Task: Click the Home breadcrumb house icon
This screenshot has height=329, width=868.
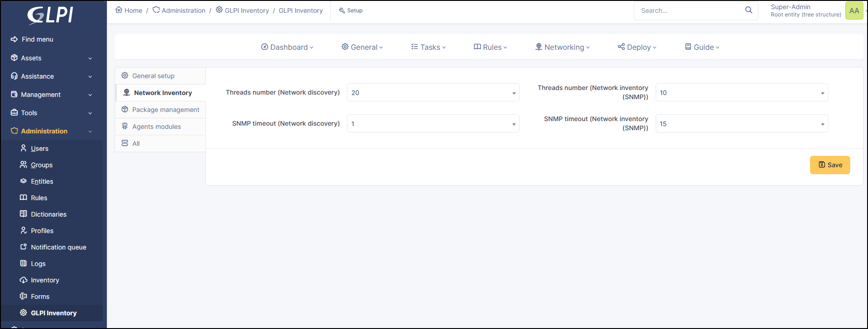Action: [x=119, y=10]
